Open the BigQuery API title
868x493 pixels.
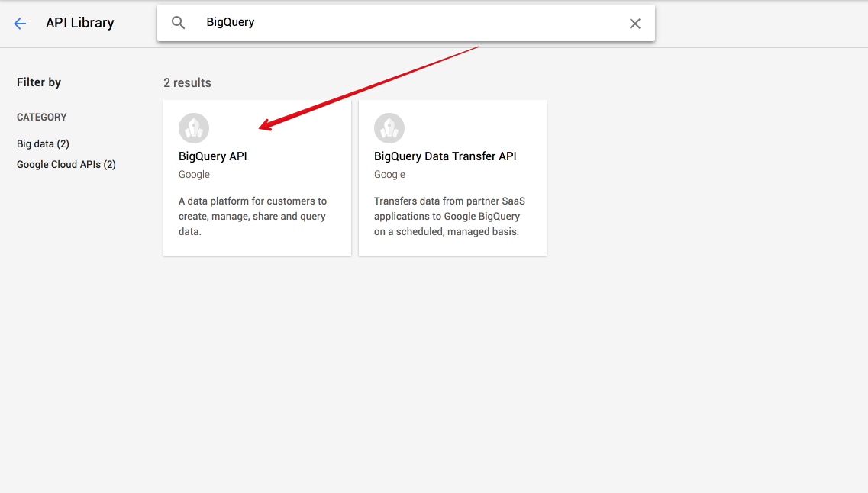point(212,156)
